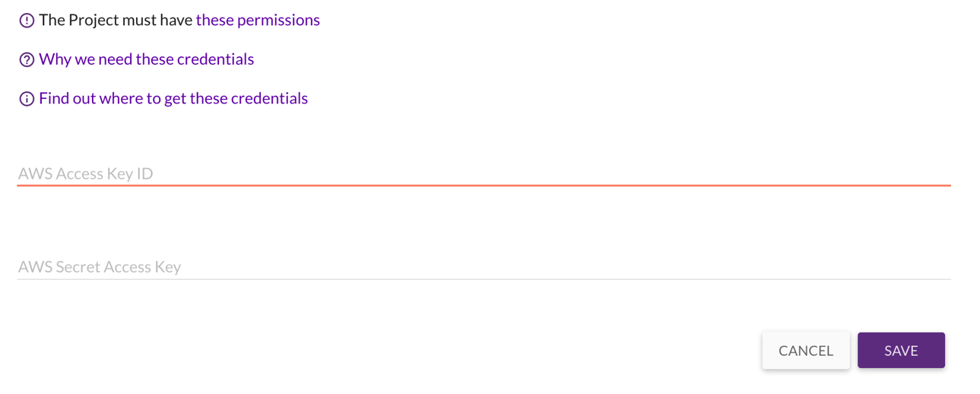Click the red-underlined Access Key ID input
Viewport: 980px width, 394px height.
[x=484, y=173]
